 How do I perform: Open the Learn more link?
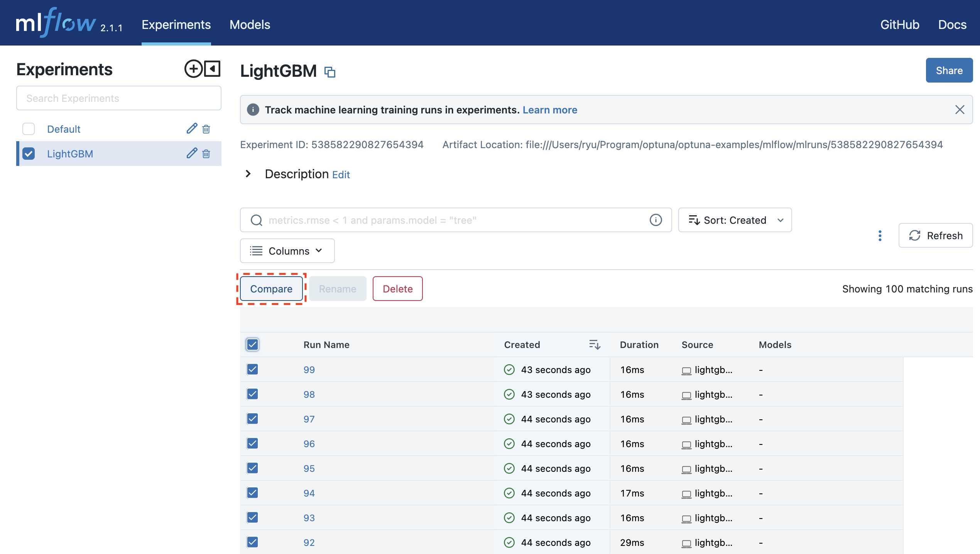[x=550, y=110]
